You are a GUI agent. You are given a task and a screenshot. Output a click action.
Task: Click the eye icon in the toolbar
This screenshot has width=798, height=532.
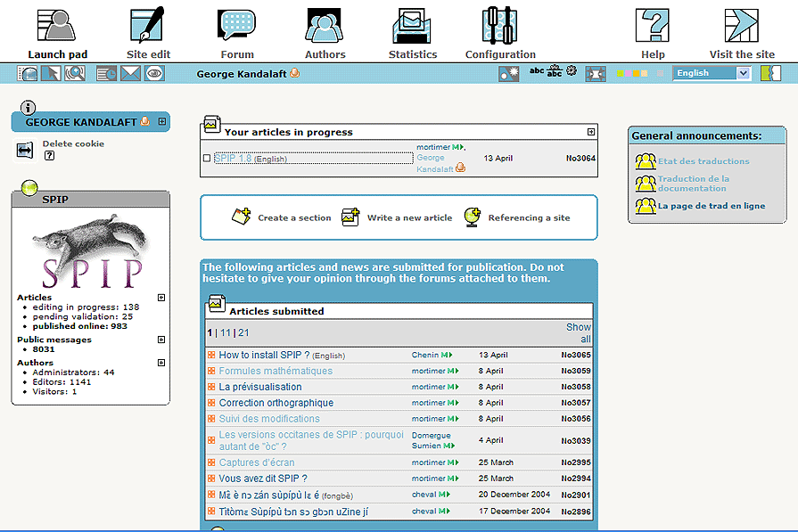[x=155, y=74]
